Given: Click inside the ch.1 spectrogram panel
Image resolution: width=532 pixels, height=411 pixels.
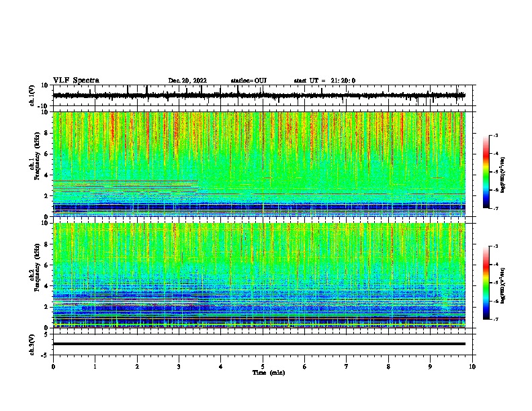Looking at the screenshot, I should coord(259,164).
